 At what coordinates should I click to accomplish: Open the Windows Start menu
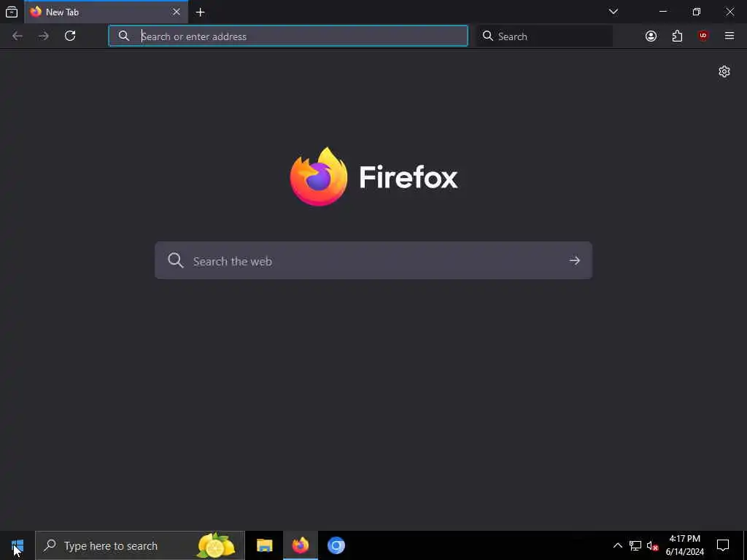[18, 545]
